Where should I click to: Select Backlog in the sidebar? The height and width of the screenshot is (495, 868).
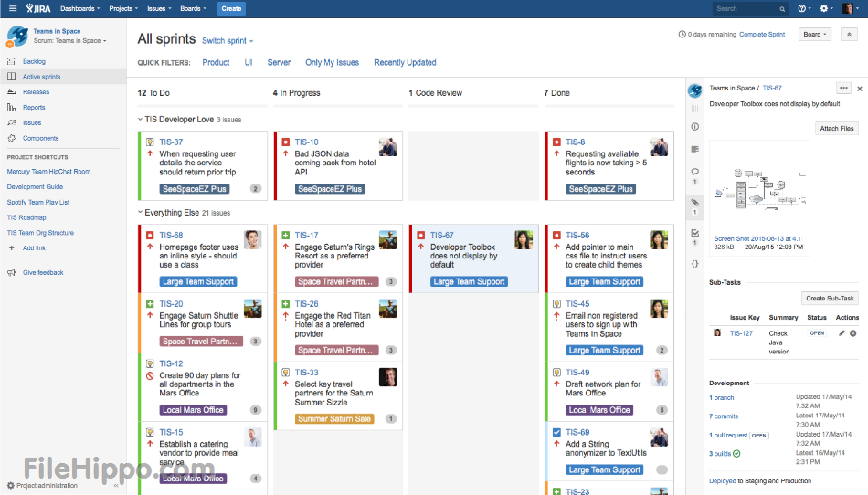(x=34, y=61)
